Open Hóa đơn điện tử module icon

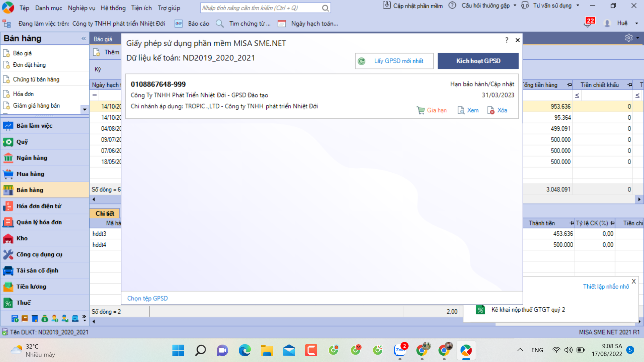8,206
